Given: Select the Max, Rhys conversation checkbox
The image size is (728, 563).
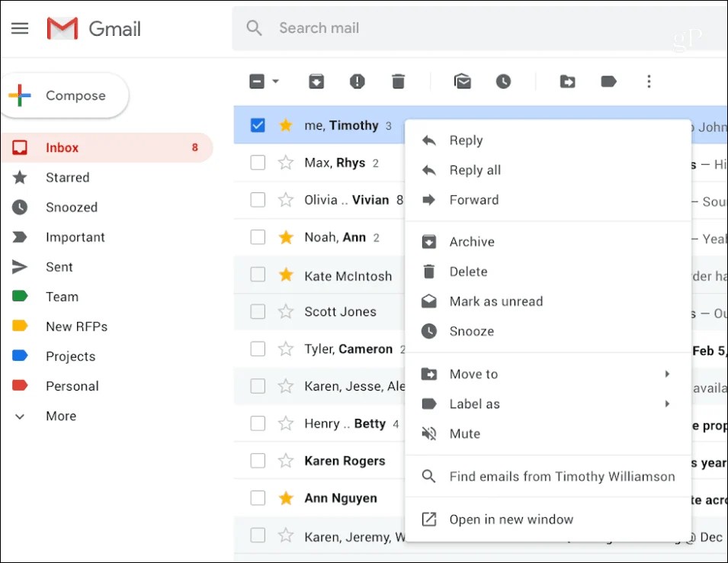Looking at the screenshot, I should click(x=258, y=162).
